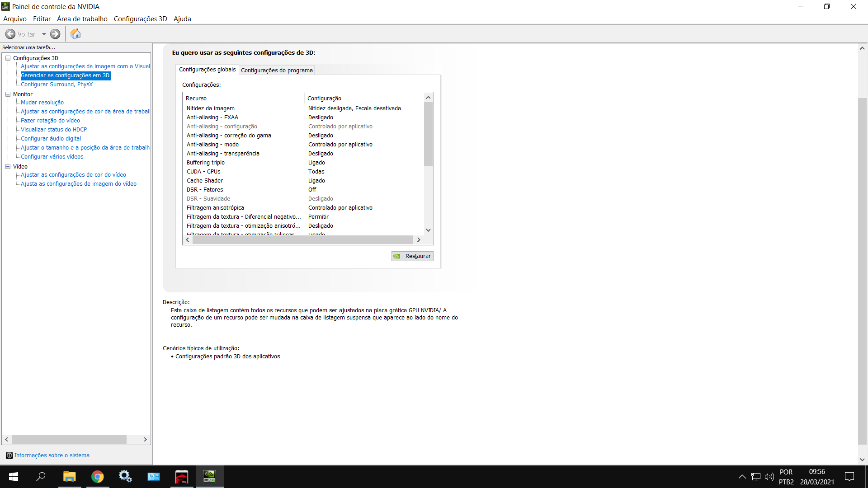Click main page scroll down arrow

(x=863, y=460)
